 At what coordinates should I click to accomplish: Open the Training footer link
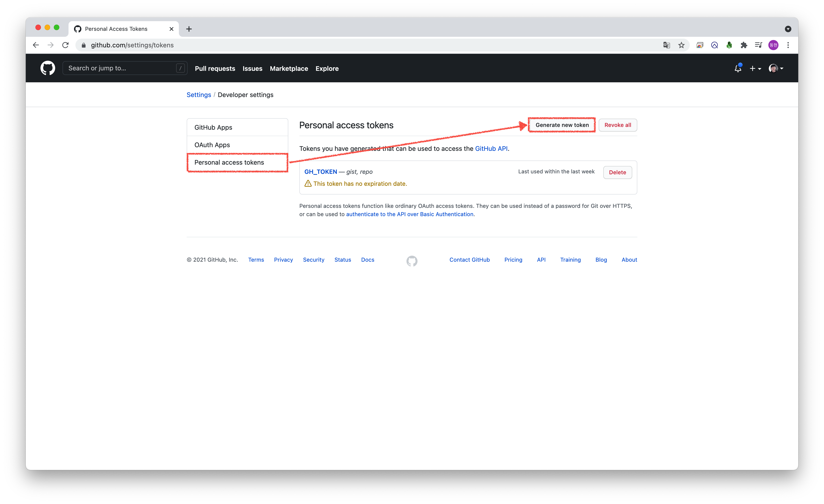(570, 260)
